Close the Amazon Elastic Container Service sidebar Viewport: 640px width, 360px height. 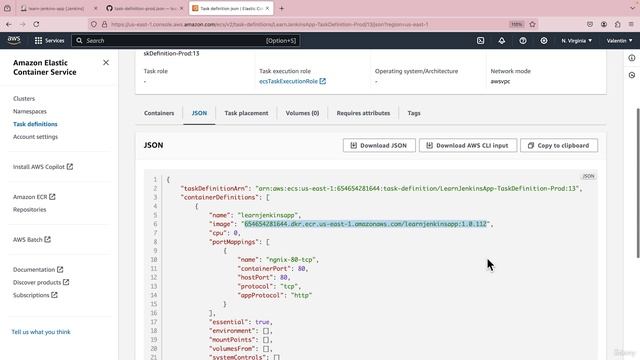tap(106, 62)
